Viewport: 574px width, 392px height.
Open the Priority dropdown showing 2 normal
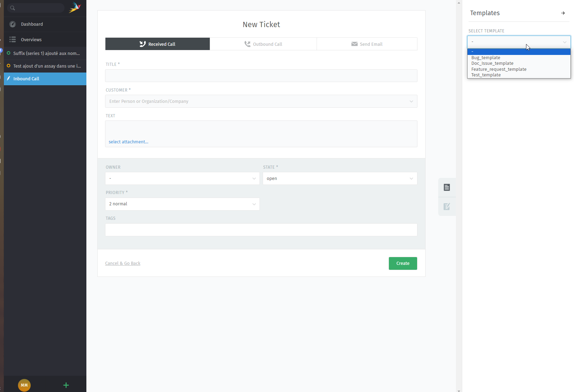[182, 204]
